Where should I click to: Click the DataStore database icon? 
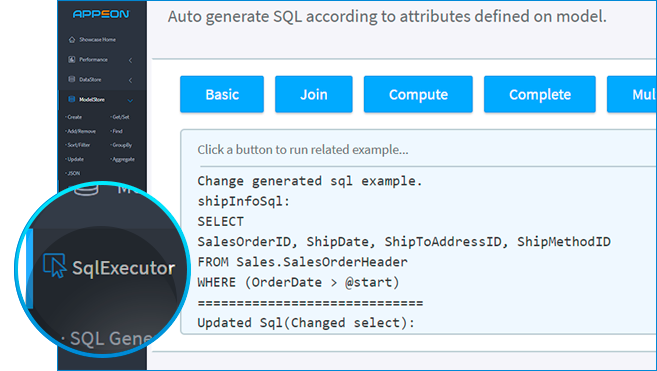click(x=72, y=79)
